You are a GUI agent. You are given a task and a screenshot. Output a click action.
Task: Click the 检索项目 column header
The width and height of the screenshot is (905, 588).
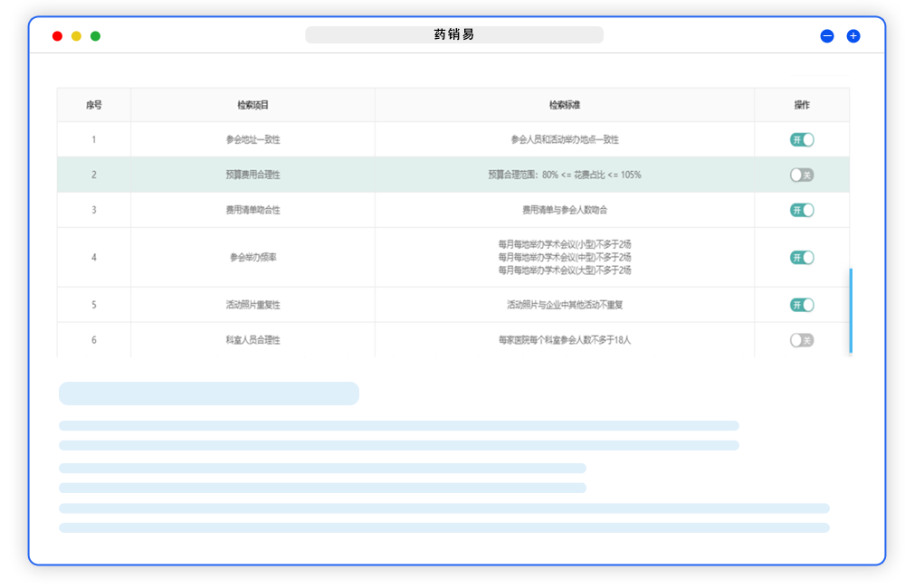coord(252,105)
